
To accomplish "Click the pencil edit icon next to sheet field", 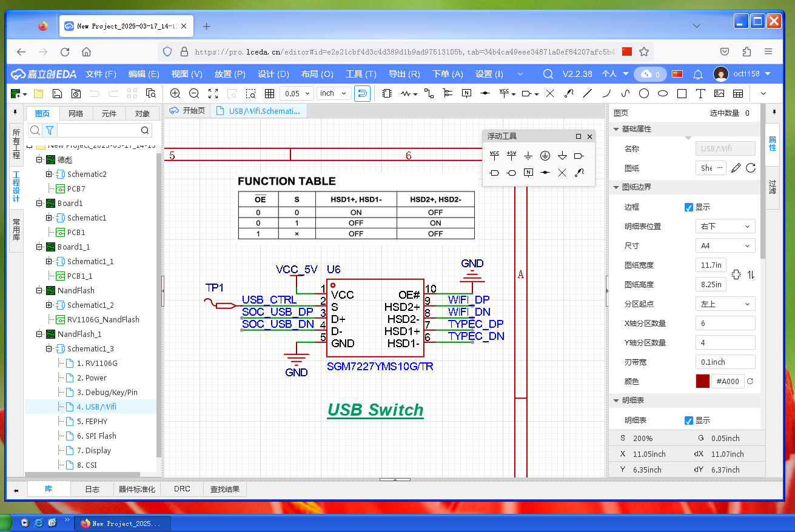I will coord(736,168).
